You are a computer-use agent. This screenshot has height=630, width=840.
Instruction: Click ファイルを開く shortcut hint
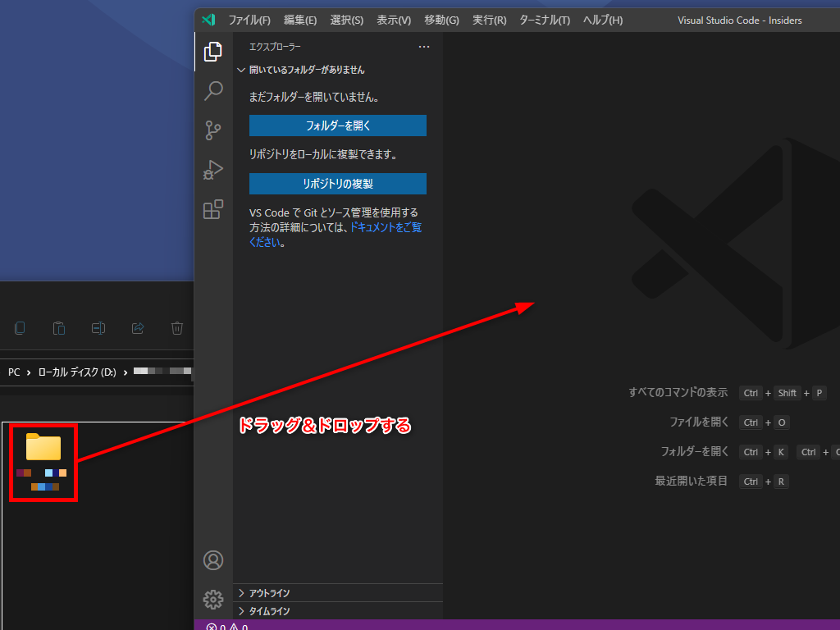click(699, 422)
